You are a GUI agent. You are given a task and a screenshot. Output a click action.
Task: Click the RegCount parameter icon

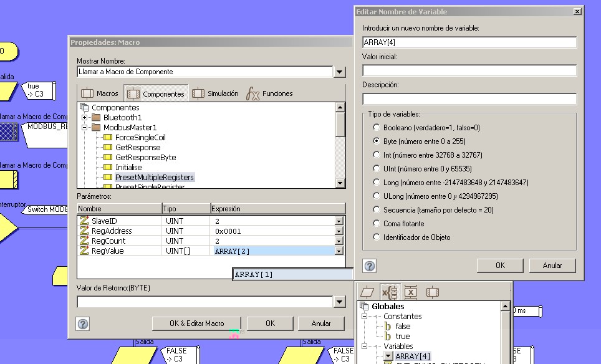tap(84, 241)
